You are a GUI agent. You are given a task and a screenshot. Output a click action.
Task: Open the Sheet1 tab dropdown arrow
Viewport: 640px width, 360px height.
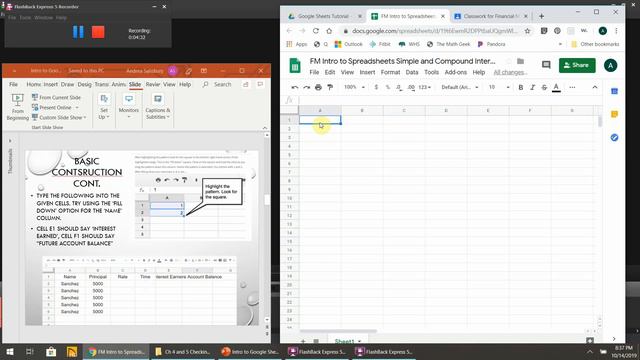pyautogui.click(x=360, y=341)
